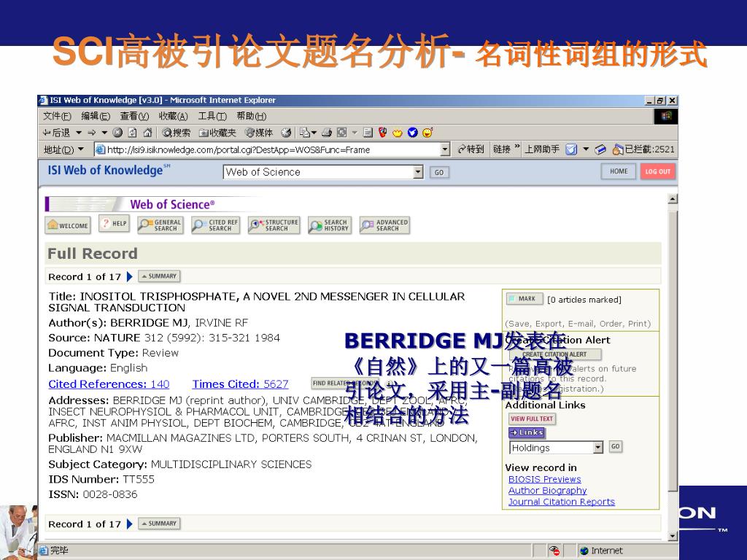The image size is (747, 560).
Task: Go to next record arrow at top
Action: [130, 276]
